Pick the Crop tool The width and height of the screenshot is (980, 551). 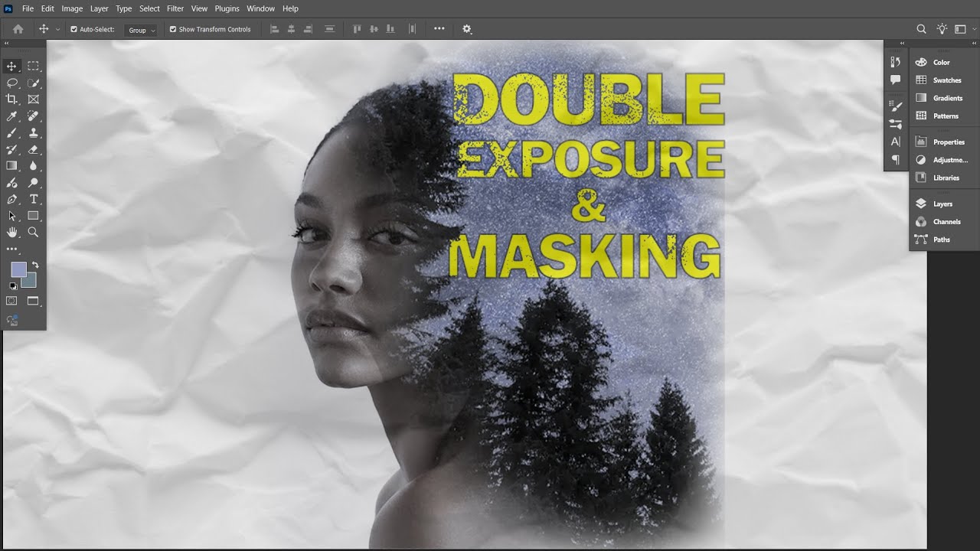(11, 99)
